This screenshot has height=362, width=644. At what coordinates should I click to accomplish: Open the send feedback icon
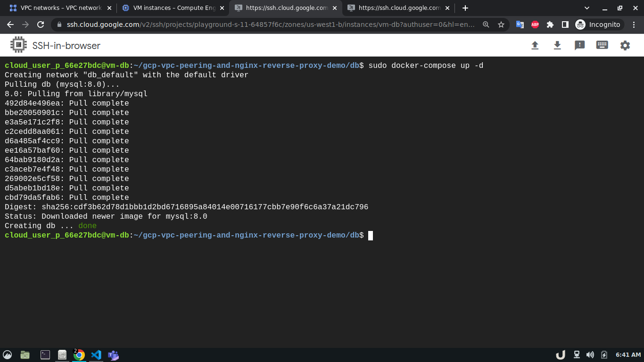tap(580, 45)
